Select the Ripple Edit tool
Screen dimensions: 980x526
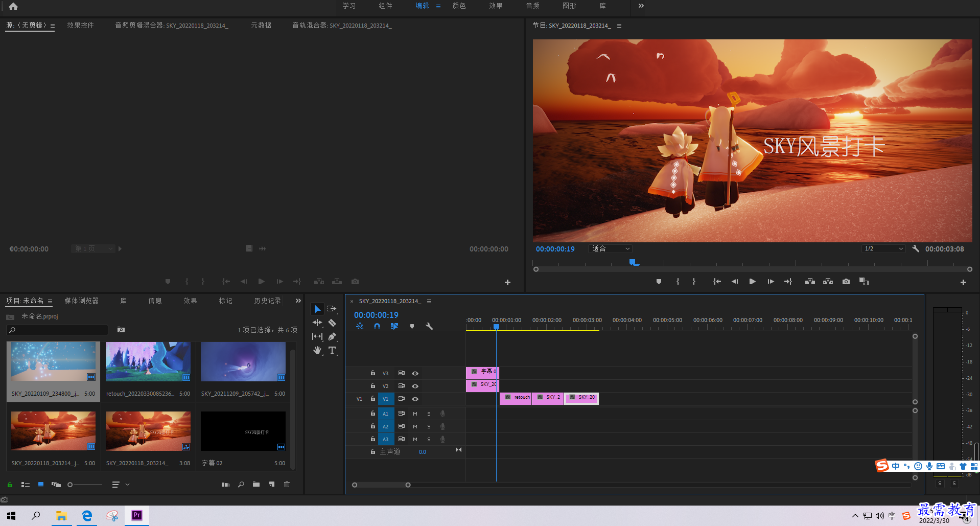point(317,323)
